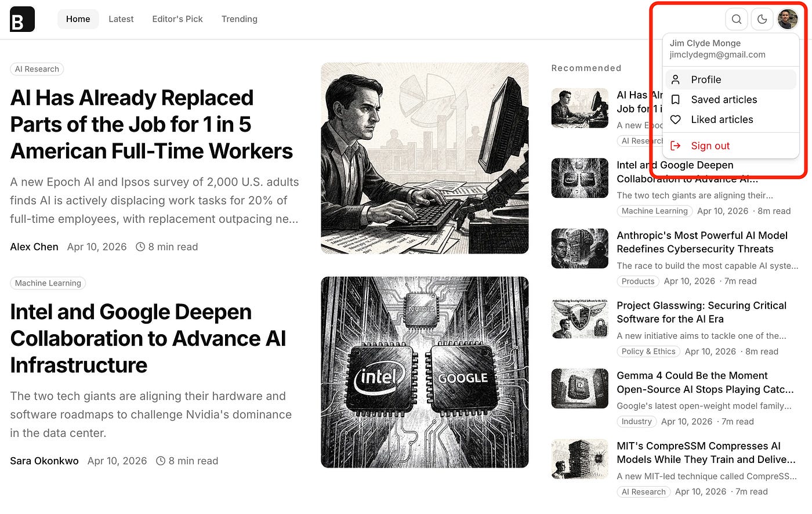
Task: Open Project Glasswing article title
Action: pos(701,312)
